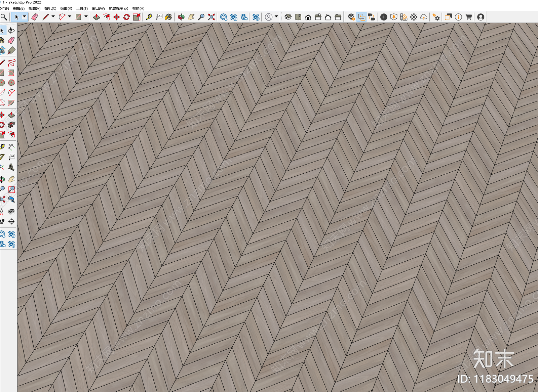Choose the Rotate tool in top toolbar
Image resolution: width=538 pixels, height=392 pixels.
(x=126, y=17)
